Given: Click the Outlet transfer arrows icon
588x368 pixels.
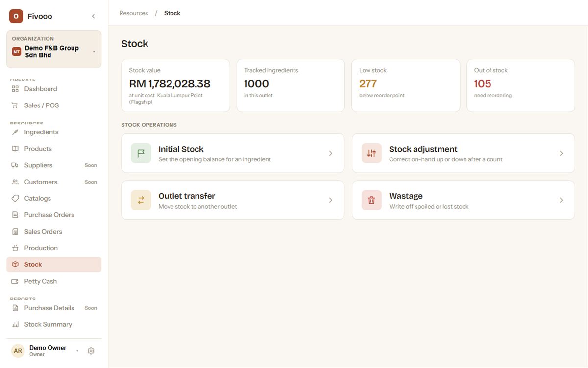Looking at the screenshot, I should click(x=141, y=200).
